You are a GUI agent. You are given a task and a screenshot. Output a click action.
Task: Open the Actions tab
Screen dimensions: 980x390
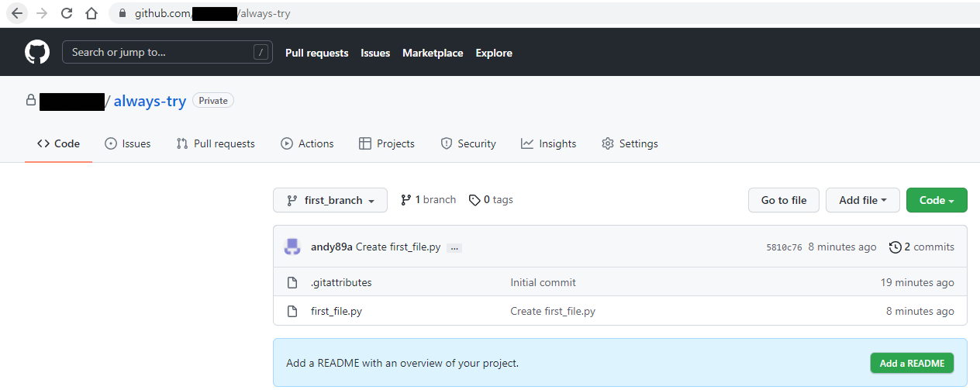307,143
